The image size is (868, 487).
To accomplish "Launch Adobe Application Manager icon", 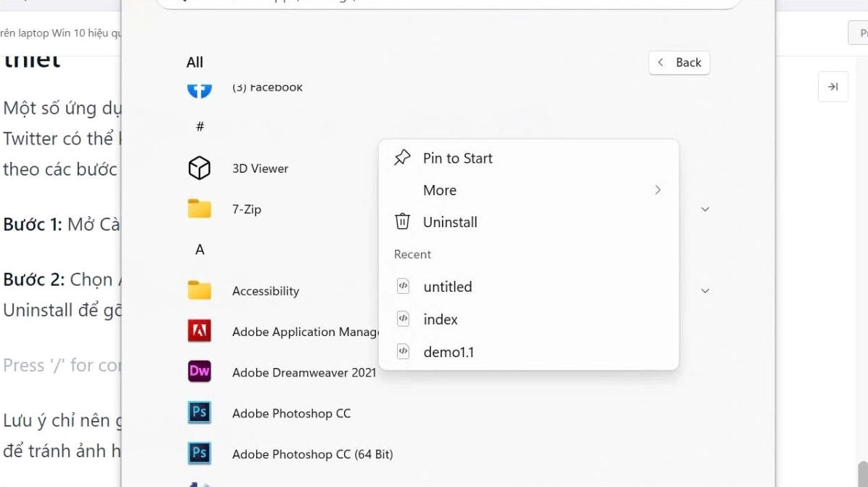I will click(x=199, y=332).
